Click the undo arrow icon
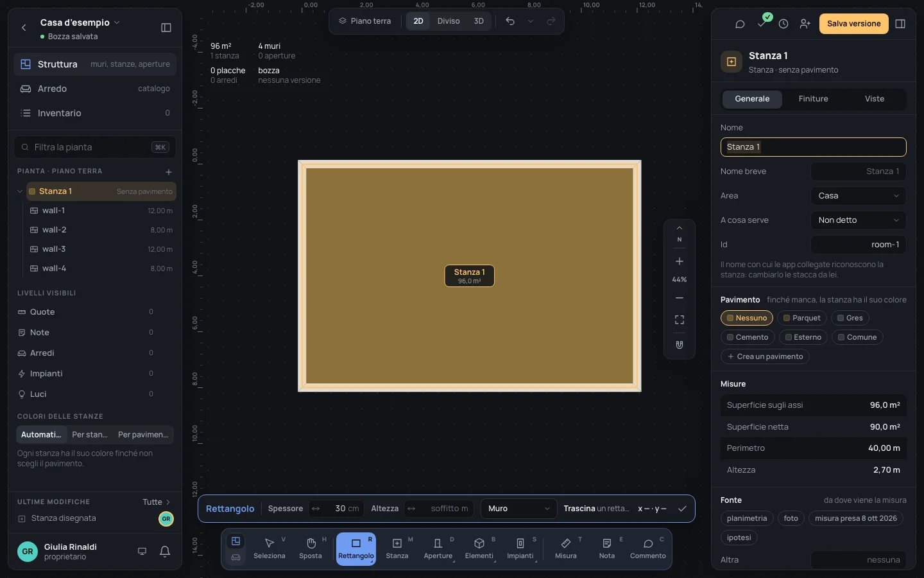Image resolution: width=924 pixels, height=578 pixels. (x=510, y=21)
